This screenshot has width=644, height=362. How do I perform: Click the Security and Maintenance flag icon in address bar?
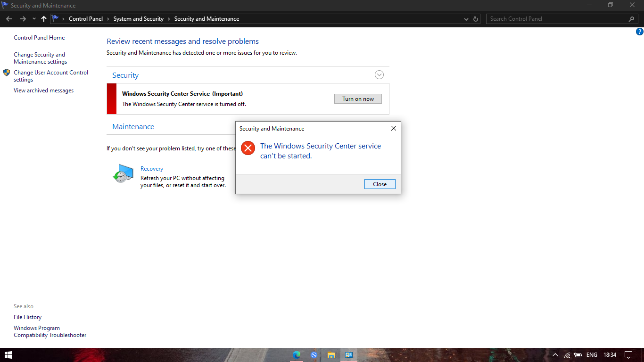click(x=57, y=18)
